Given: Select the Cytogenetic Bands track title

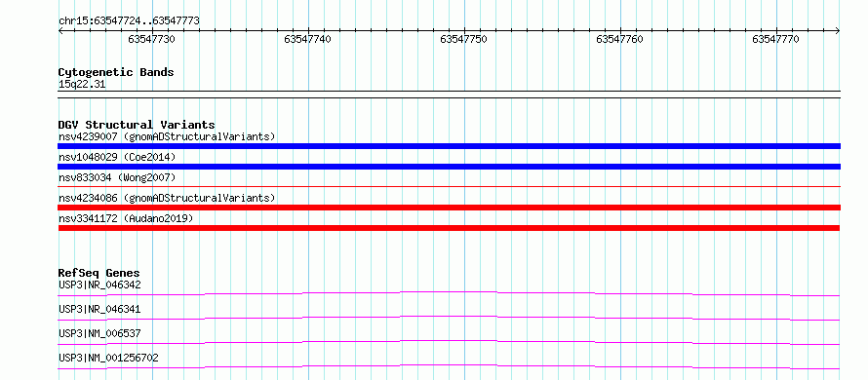Looking at the screenshot, I should pos(116,72).
